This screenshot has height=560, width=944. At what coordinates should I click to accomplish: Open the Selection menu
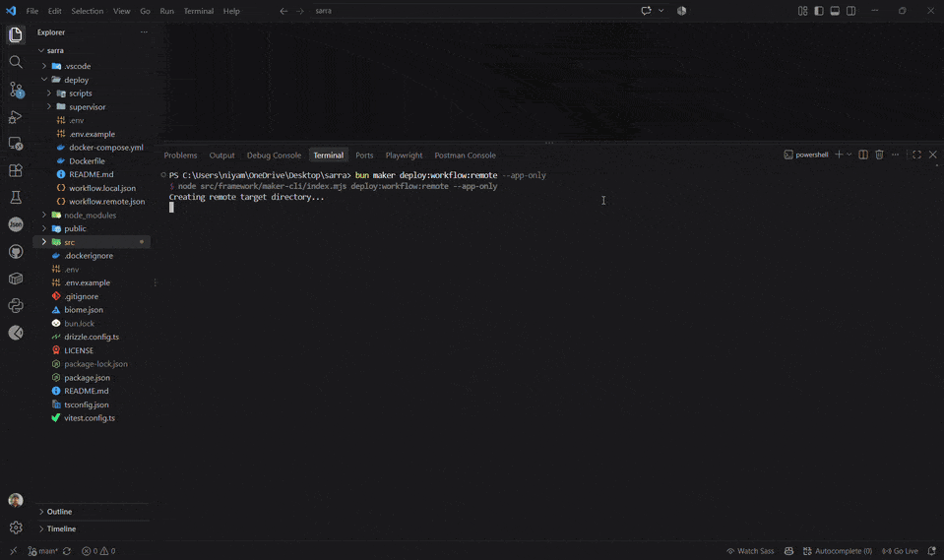[87, 11]
